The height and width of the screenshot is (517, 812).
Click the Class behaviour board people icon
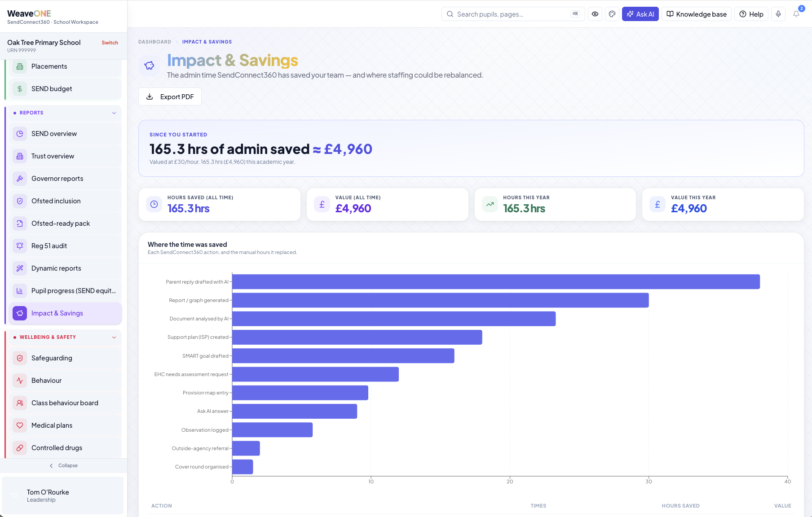click(20, 403)
